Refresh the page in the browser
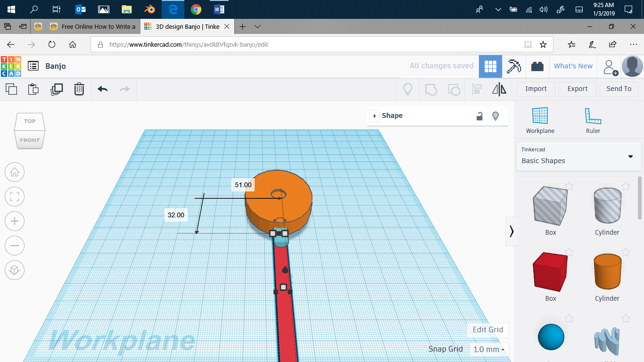This screenshot has width=644, height=362. [x=52, y=44]
